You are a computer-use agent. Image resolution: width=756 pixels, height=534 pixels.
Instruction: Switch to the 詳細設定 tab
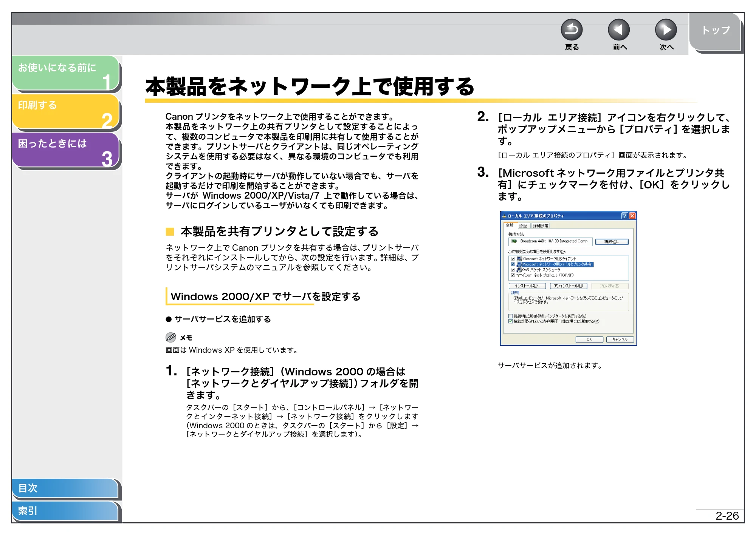pyautogui.click(x=541, y=226)
